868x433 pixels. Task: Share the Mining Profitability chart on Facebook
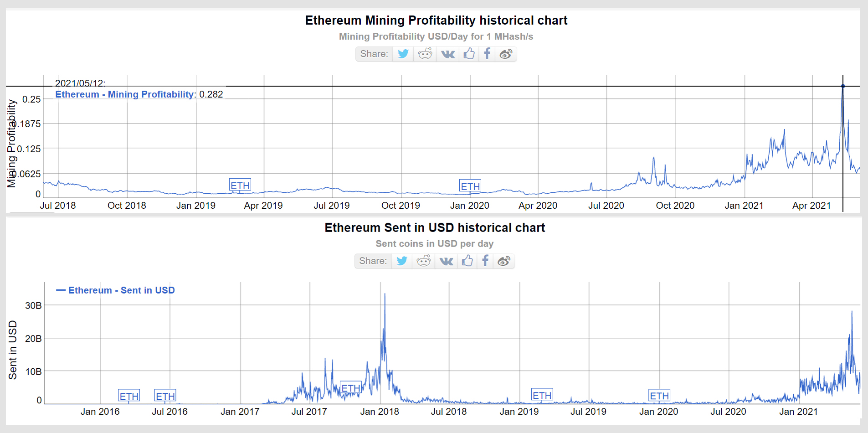point(487,54)
